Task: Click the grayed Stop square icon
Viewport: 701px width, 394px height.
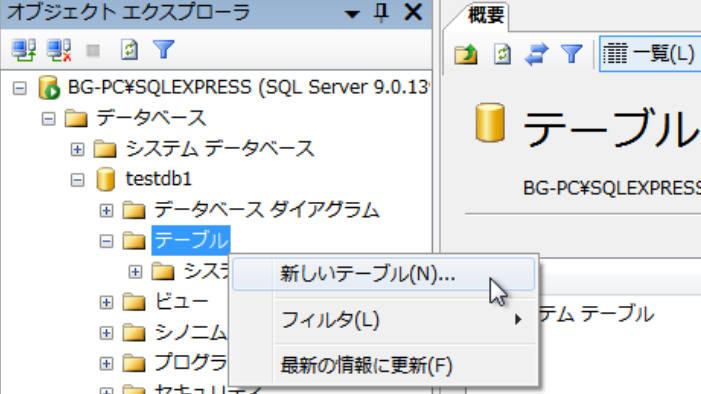Action: pyautogui.click(x=93, y=51)
